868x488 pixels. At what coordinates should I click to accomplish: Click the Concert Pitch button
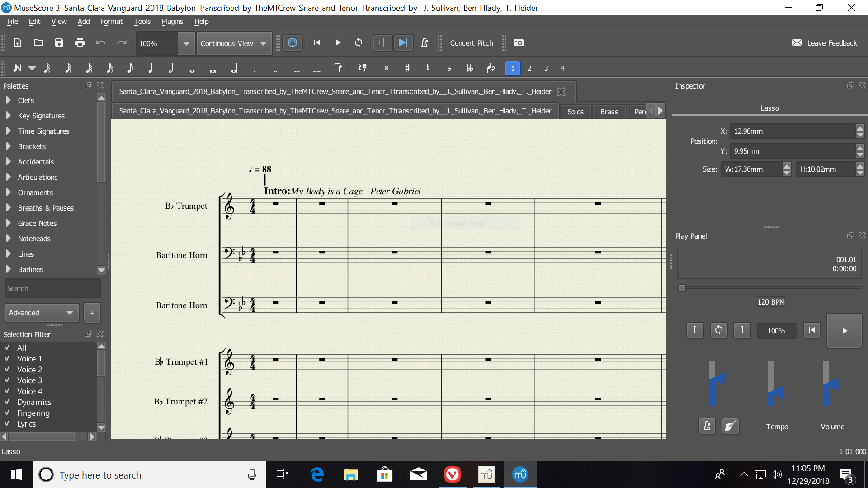pos(471,43)
